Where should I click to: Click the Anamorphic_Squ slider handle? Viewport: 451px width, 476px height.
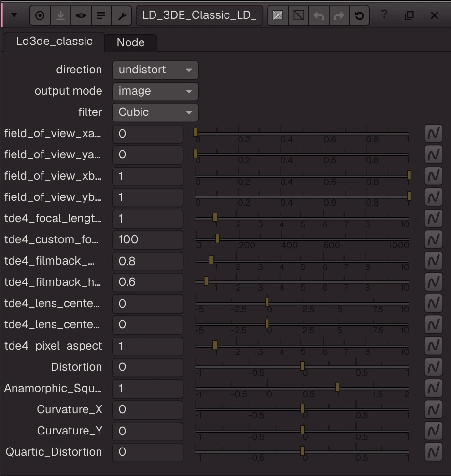tap(337, 387)
